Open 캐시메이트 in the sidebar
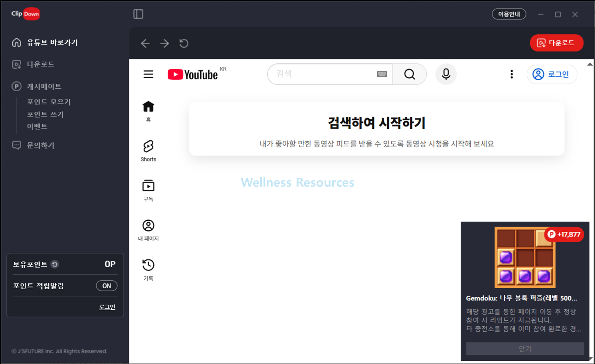Screen dimensions: 595x364 pyautogui.click(x=36, y=86)
